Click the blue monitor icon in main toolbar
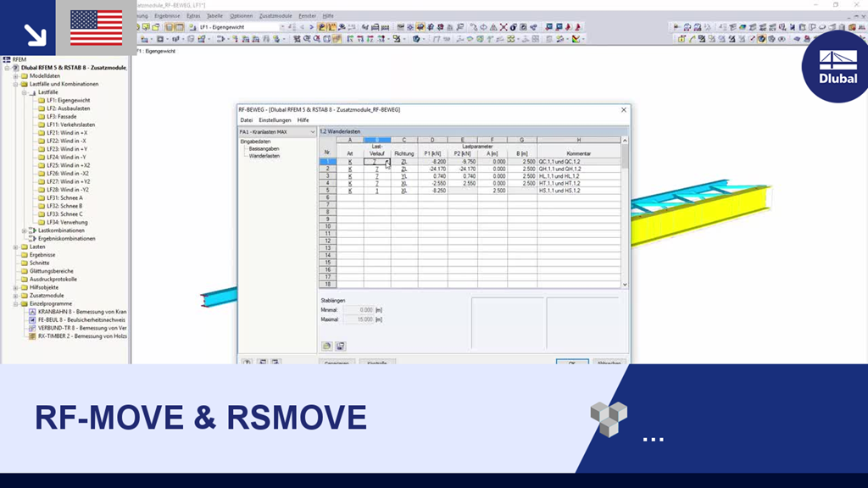 point(548,27)
